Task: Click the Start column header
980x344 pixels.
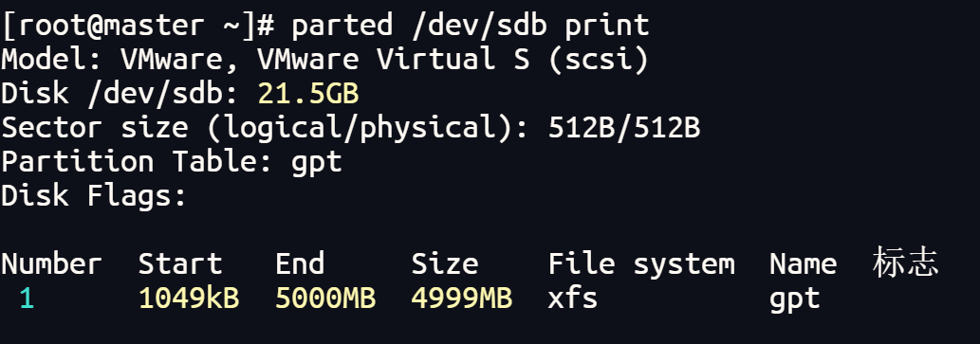Action: pos(180,263)
